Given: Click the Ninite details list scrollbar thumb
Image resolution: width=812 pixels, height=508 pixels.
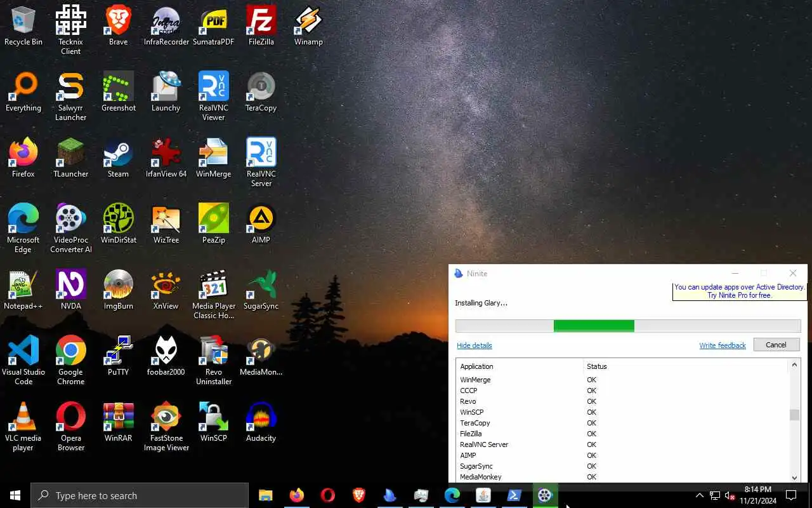Looking at the screenshot, I should [x=794, y=415].
